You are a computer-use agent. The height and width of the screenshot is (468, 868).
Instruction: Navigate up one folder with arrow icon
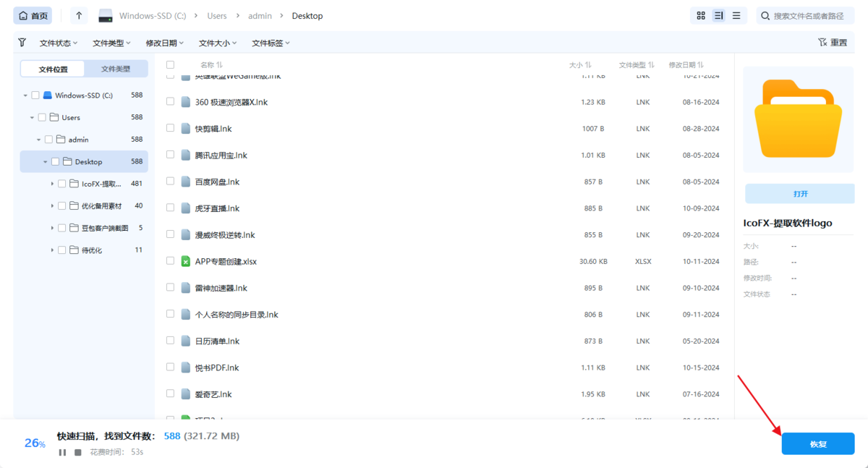(79, 15)
